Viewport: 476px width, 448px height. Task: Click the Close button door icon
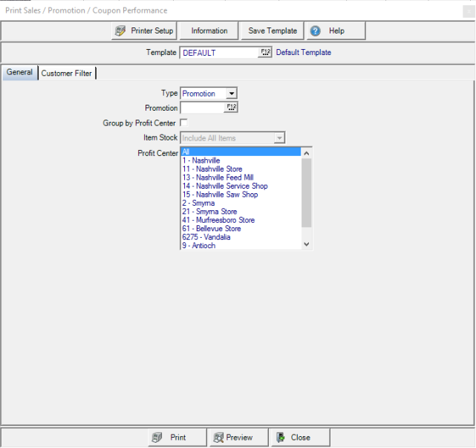(280, 438)
